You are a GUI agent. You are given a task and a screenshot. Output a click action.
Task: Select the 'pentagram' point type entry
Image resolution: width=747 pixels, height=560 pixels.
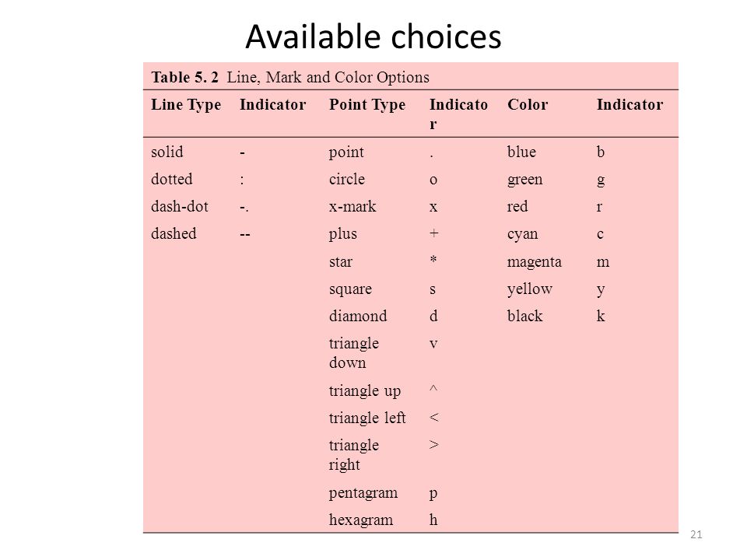(363, 493)
